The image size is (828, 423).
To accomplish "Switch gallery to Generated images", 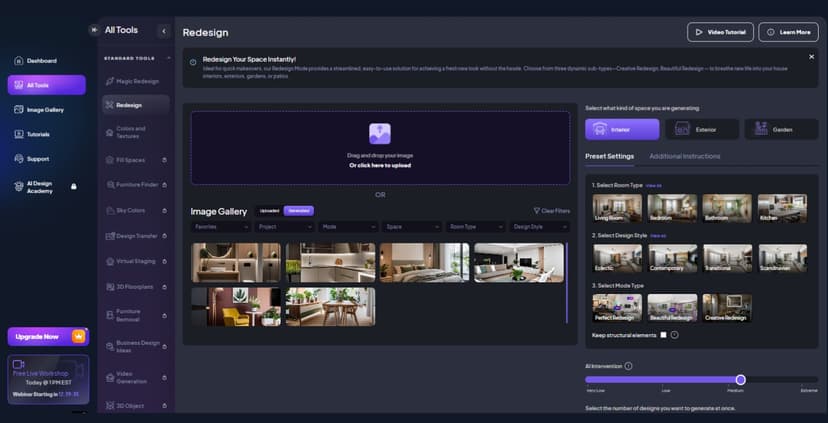I will point(299,211).
